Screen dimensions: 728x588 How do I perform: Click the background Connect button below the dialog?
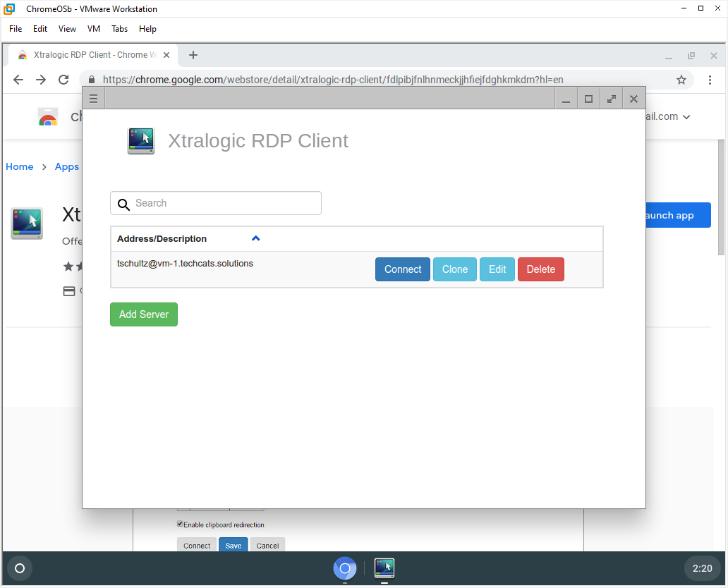[197, 545]
